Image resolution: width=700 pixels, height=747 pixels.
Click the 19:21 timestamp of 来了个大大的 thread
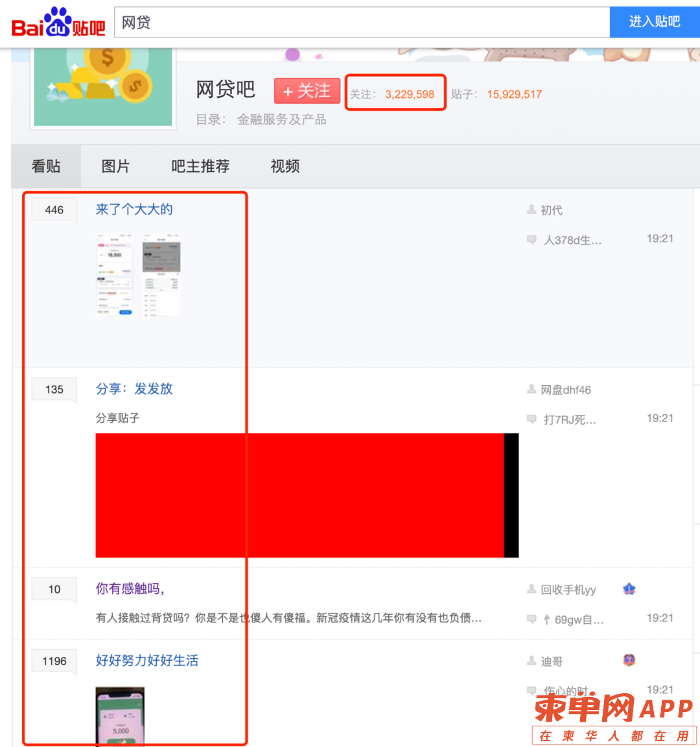660,239
